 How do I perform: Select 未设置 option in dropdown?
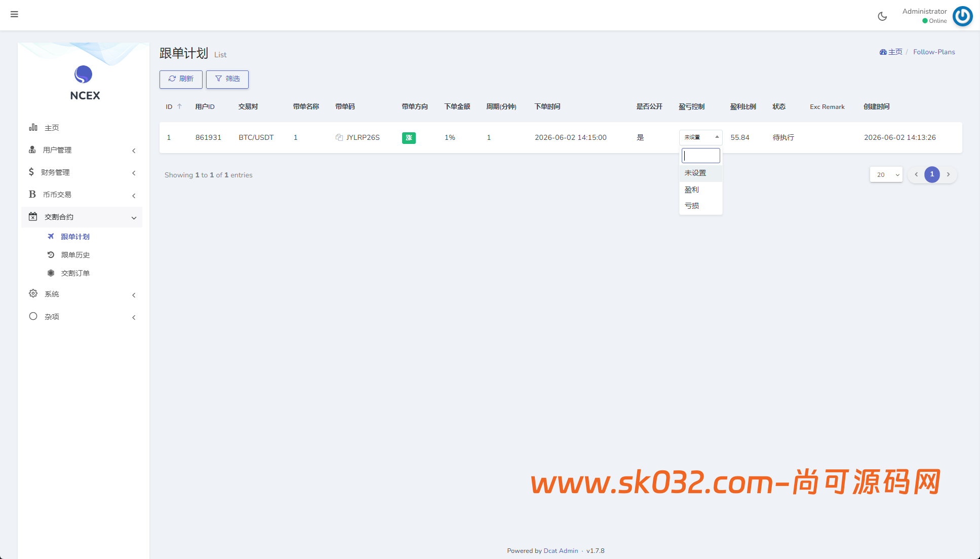[700, 173]
